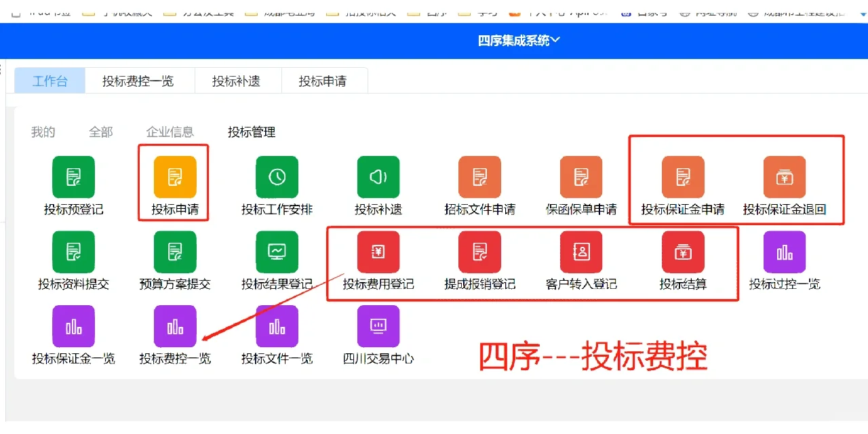The image size is (868, 434).
Task: Expand the 四序集成系统 header dropdown
Action: click(x=518, y=39)
